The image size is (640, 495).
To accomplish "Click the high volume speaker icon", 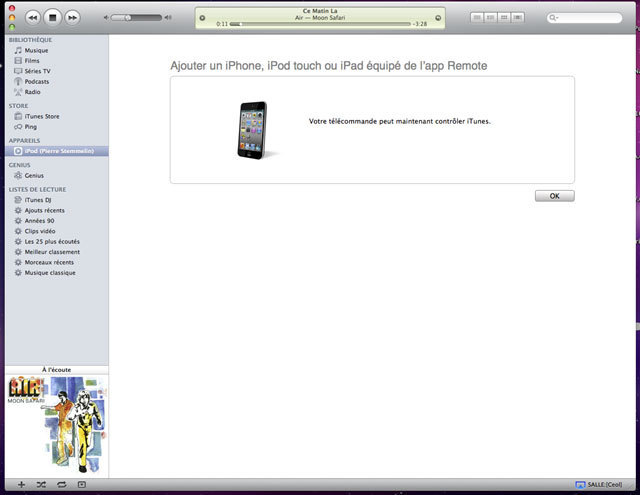I will (168, 18).
